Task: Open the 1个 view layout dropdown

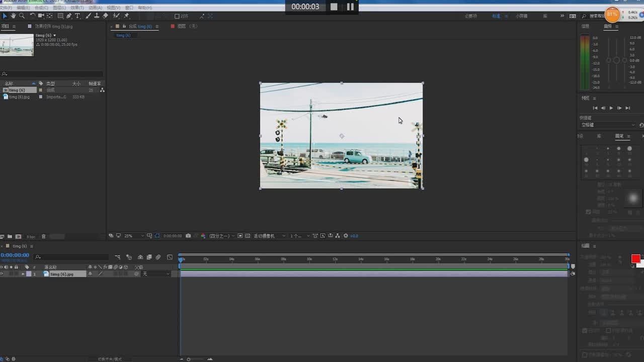Action: (299, 236)
